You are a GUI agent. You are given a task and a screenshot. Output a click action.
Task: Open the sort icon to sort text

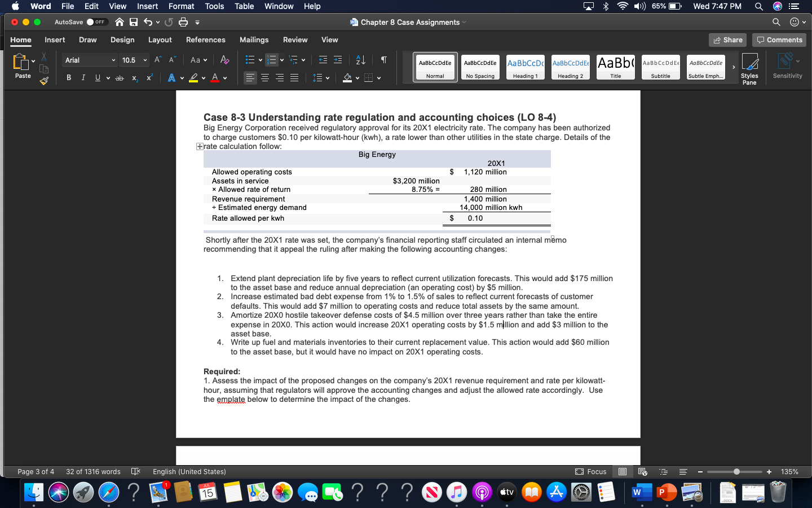359,59
